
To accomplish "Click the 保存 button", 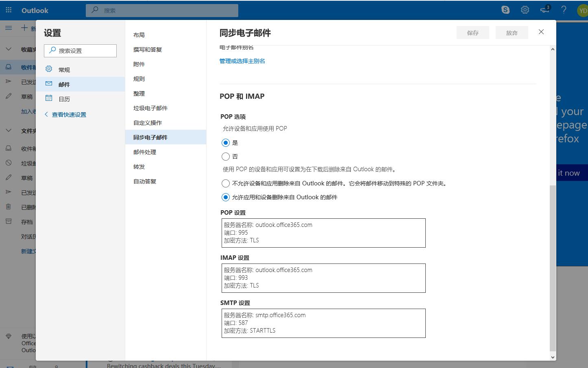I will tap(473, 32).
